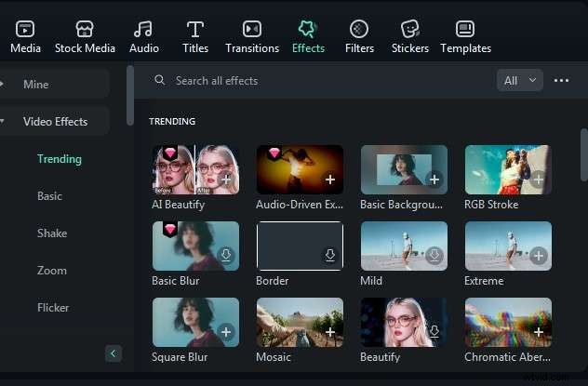Download the Basic Blur effect
Viewport: 588px width, 386px height.
tap(226, 256)
